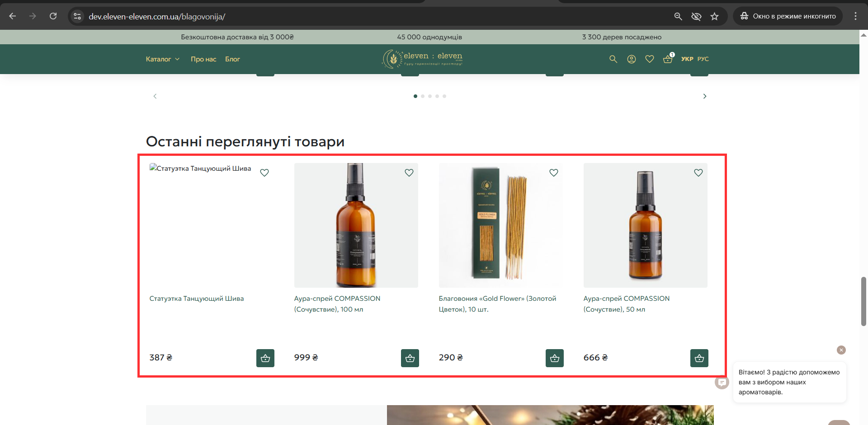The width and height of the screenshot is (868, 425).
Task: Open the Chrome three-dot menu
Action: [855, 16]
